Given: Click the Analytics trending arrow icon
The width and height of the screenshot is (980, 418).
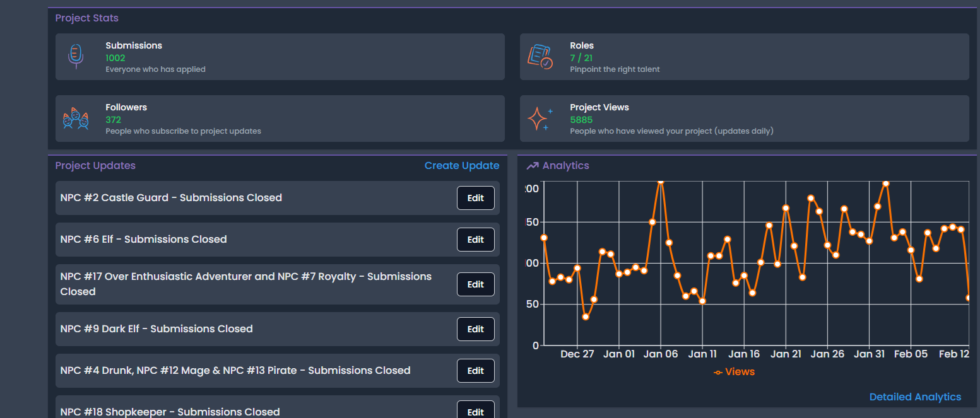Looking at the screenshot, I should coord(533,166).
